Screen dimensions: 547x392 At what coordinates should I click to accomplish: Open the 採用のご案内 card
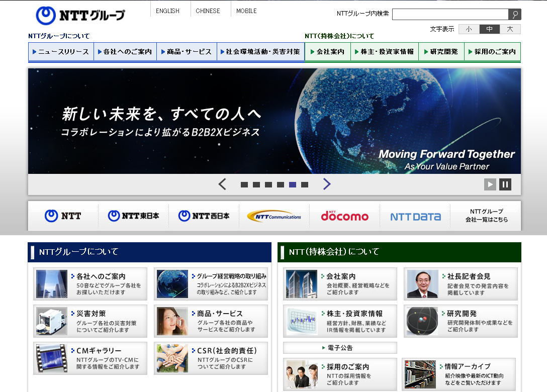[x=340, y=374]
